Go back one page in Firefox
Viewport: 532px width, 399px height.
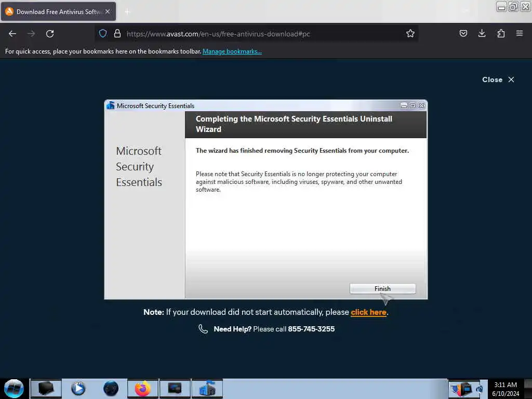click(x=12, y=34)
